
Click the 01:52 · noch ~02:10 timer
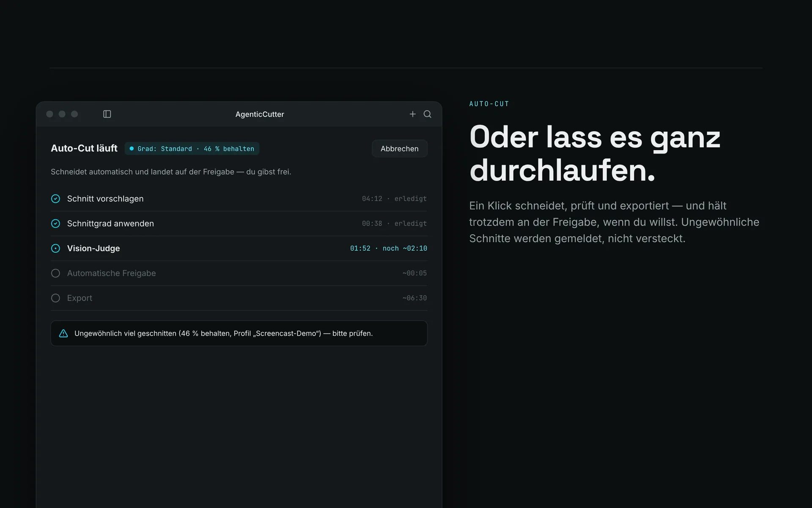(389, 248)
